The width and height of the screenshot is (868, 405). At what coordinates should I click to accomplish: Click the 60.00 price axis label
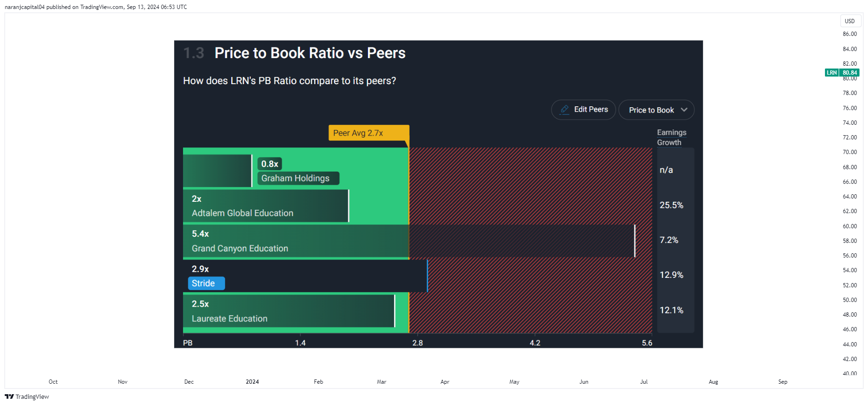tap(850, 226)
